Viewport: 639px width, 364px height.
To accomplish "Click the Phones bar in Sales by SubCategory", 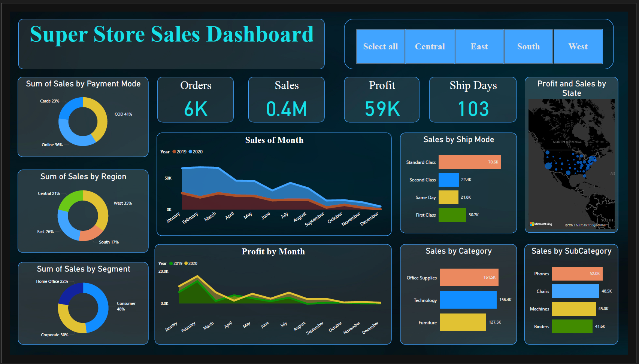I will [x=577, y=273].
